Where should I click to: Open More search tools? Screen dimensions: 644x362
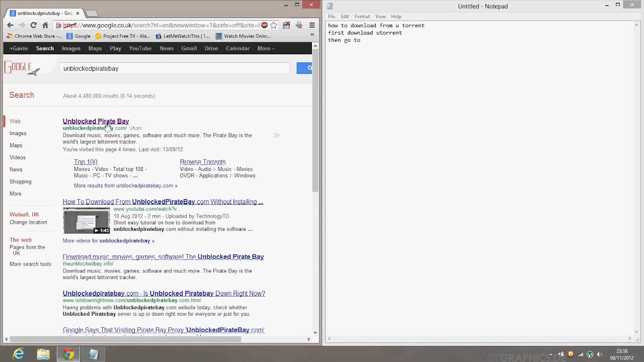30,264
